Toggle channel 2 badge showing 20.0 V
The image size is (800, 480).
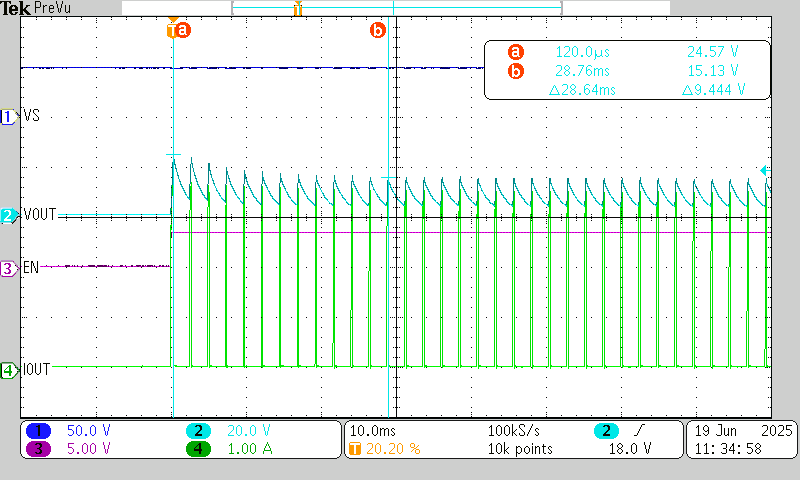point(200,430)
